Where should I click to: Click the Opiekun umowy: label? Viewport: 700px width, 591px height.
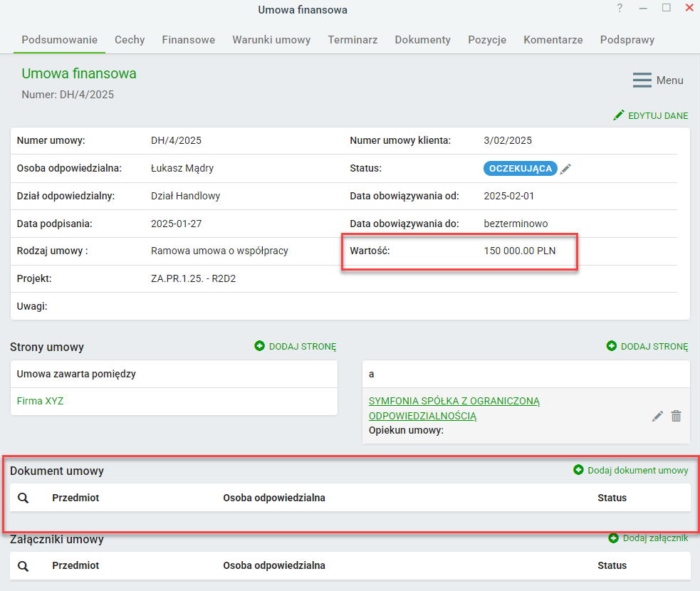tap(406, 430)
